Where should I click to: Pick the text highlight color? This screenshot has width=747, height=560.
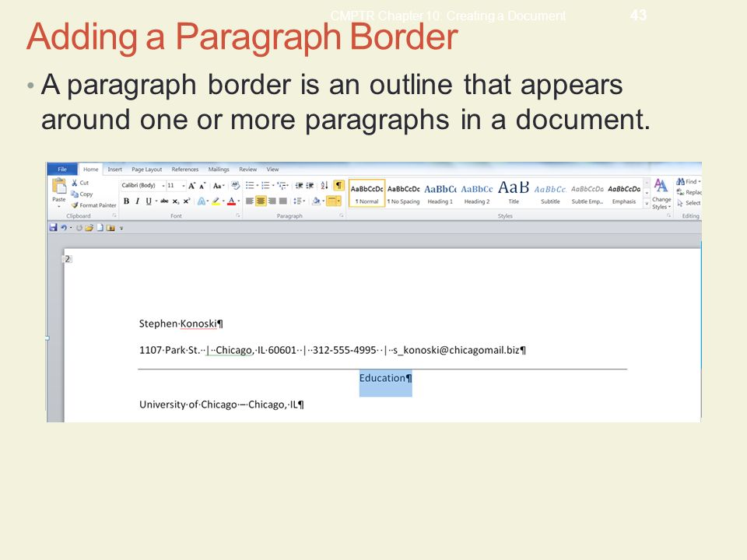point(216,201)
